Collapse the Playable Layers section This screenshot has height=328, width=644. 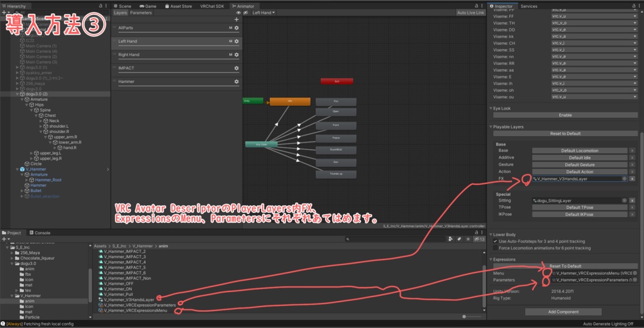[491, 127]
